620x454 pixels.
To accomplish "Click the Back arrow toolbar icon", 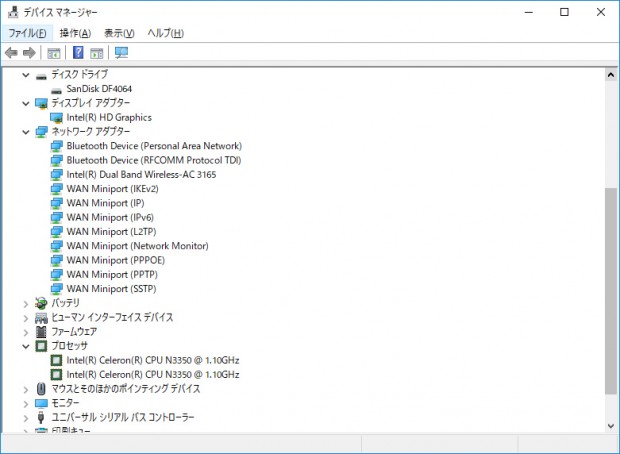I will point(11,53).
